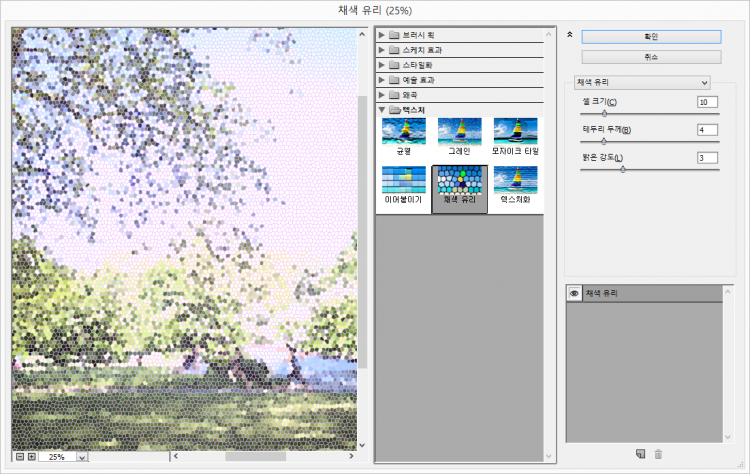Click the 셀 크기 slider handle

604,114
